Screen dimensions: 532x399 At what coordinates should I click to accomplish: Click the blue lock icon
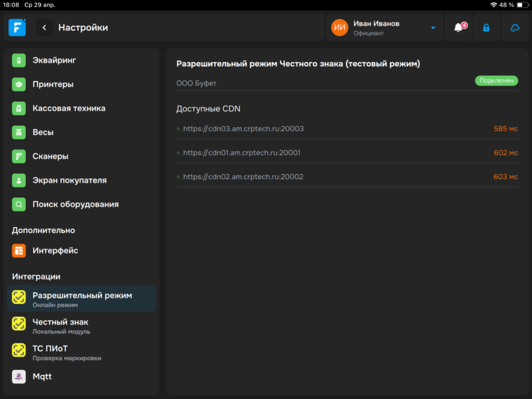click(x=486, y=28)
